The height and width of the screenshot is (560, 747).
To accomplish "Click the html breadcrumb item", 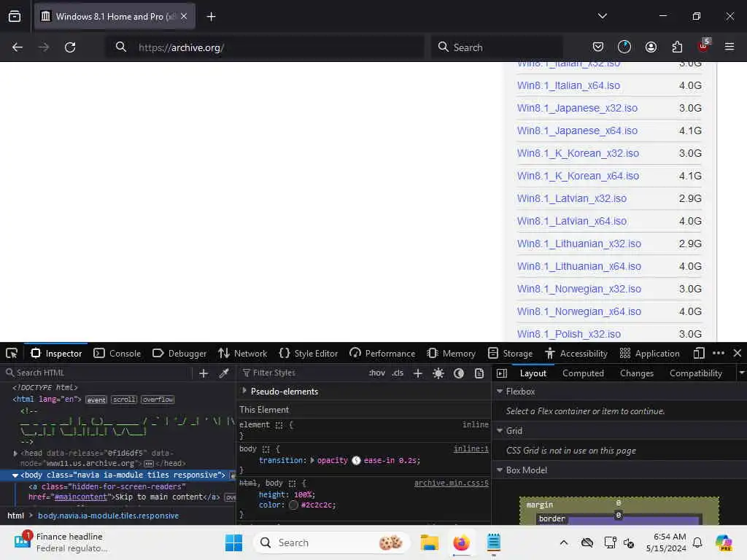I will click(15, 516).
